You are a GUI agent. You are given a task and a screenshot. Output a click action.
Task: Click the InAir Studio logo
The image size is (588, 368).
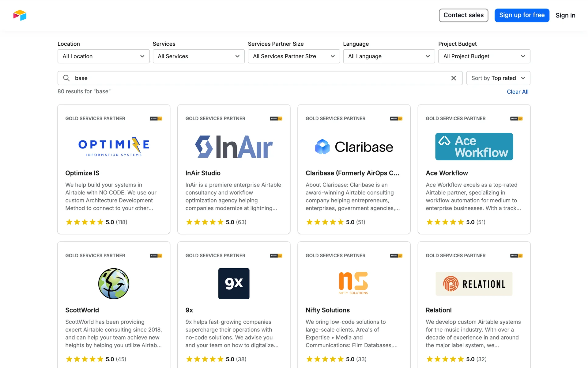pos(234,147)
